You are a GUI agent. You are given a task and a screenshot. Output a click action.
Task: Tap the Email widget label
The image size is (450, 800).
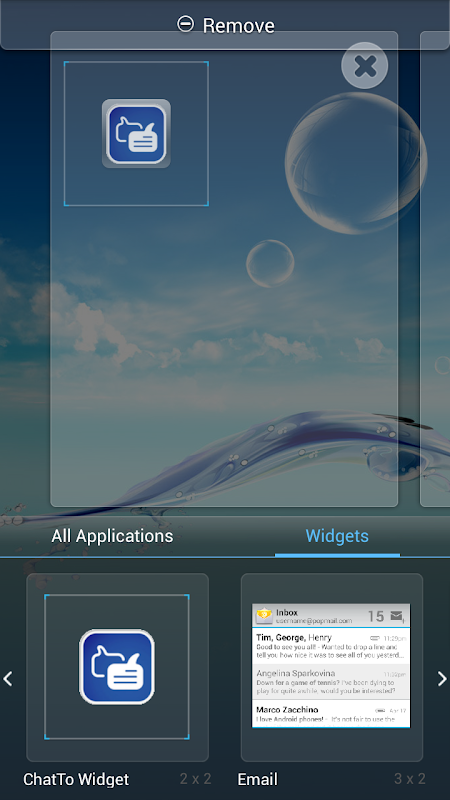(x=258, y=779)
